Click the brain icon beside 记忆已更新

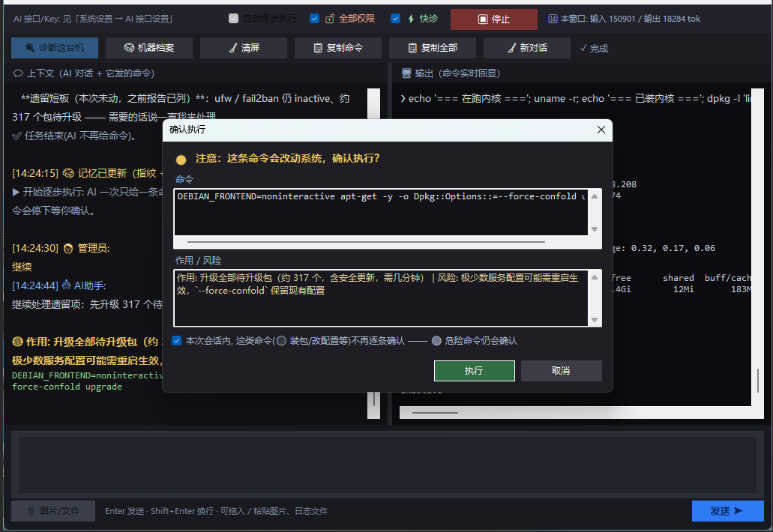(x=68, y=173)
